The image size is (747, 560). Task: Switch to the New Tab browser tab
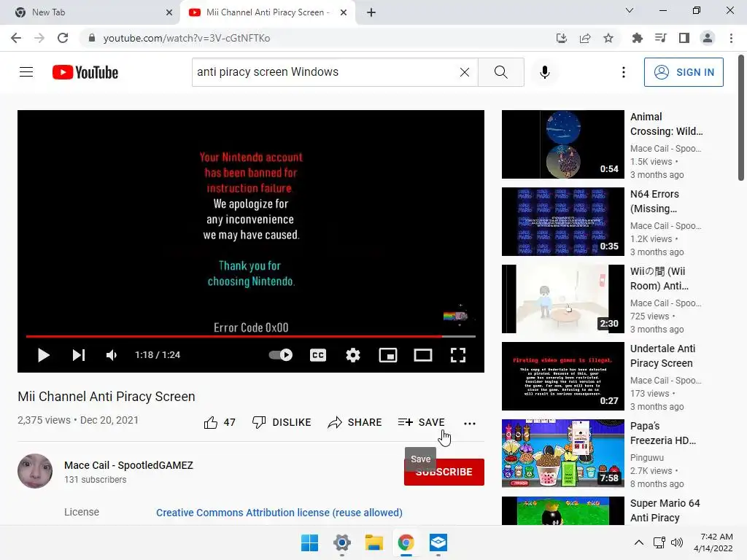pyautogui.click(x=90, y=12)
